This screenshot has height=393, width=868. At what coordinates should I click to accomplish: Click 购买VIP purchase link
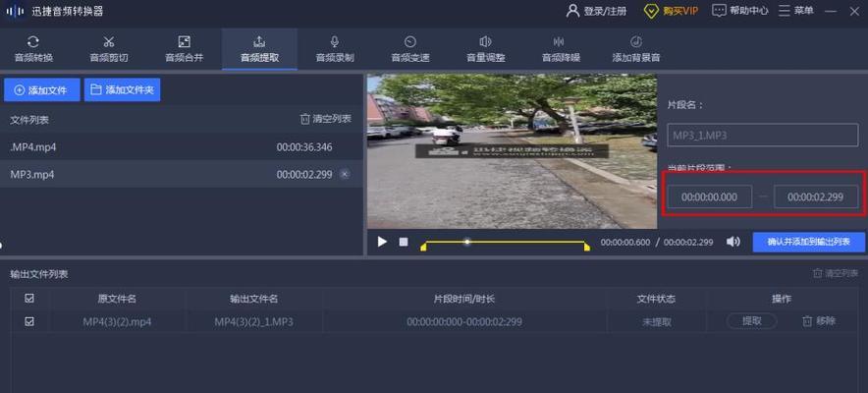coord(672,11)
